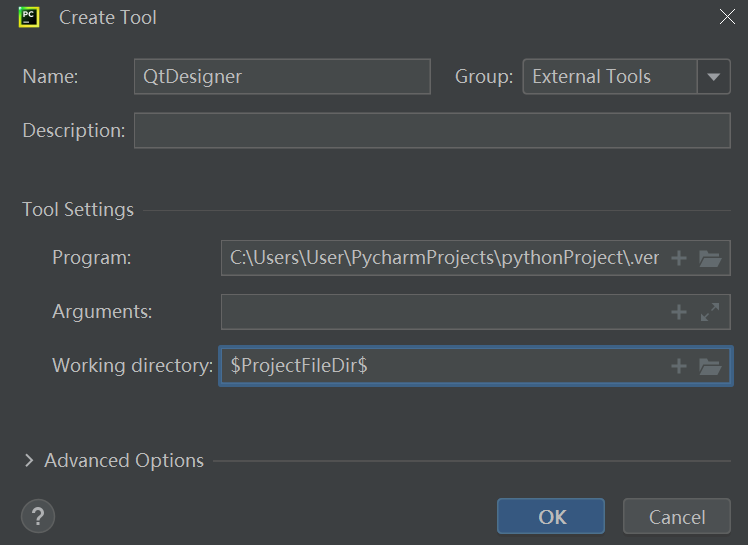Confirm with the OK button

pyautogui.click(x=551, y=516)
